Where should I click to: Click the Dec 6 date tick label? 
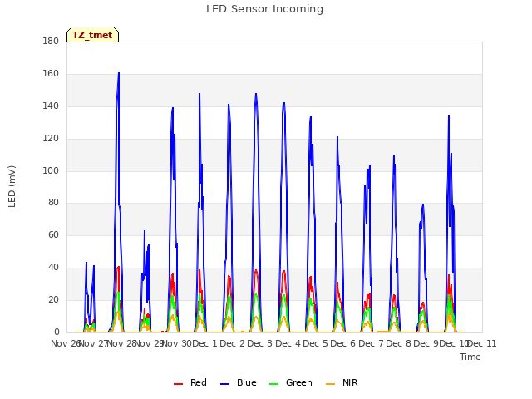point(343,343)
